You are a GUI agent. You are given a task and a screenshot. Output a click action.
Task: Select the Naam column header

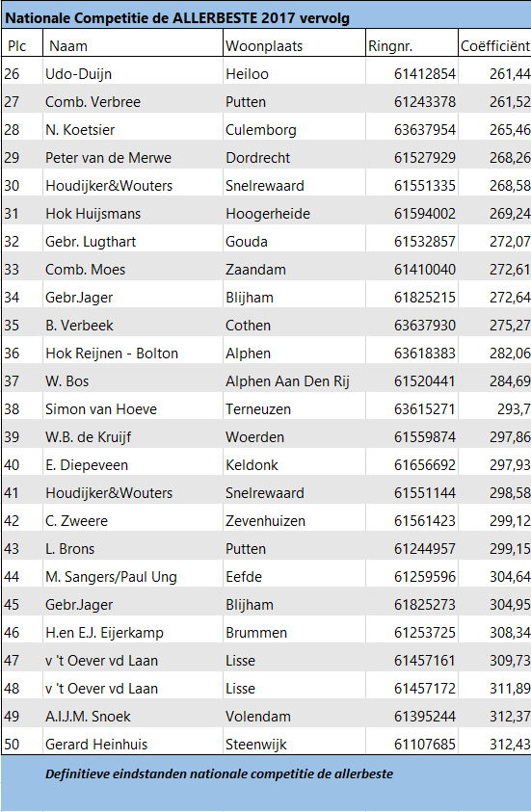tap(133, 43)
